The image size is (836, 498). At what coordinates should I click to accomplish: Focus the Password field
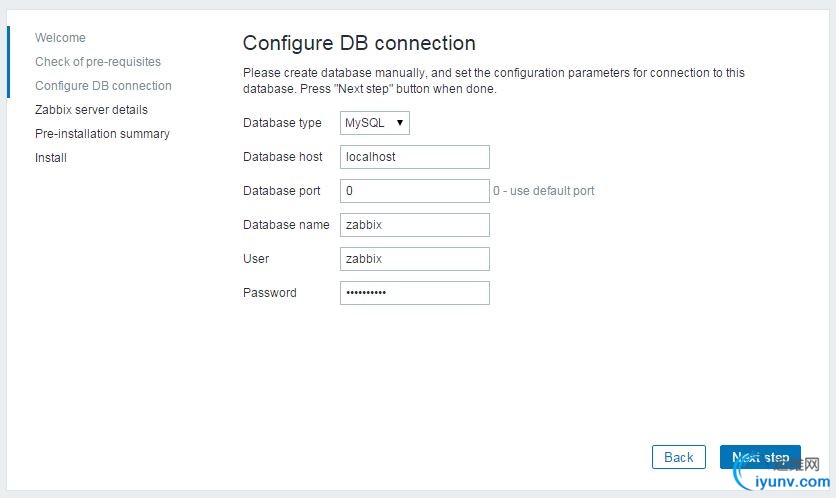pyautogui.click(x=414, y=293)
